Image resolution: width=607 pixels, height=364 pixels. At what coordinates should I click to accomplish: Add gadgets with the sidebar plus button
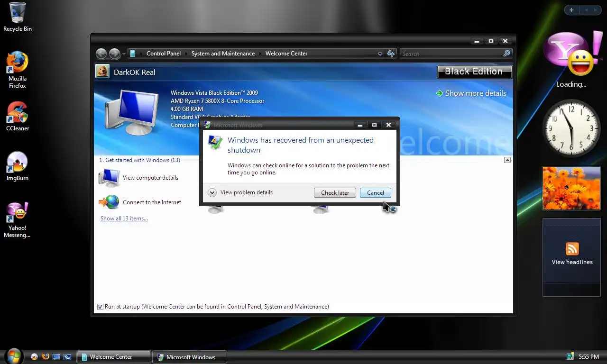click(571, 10)
